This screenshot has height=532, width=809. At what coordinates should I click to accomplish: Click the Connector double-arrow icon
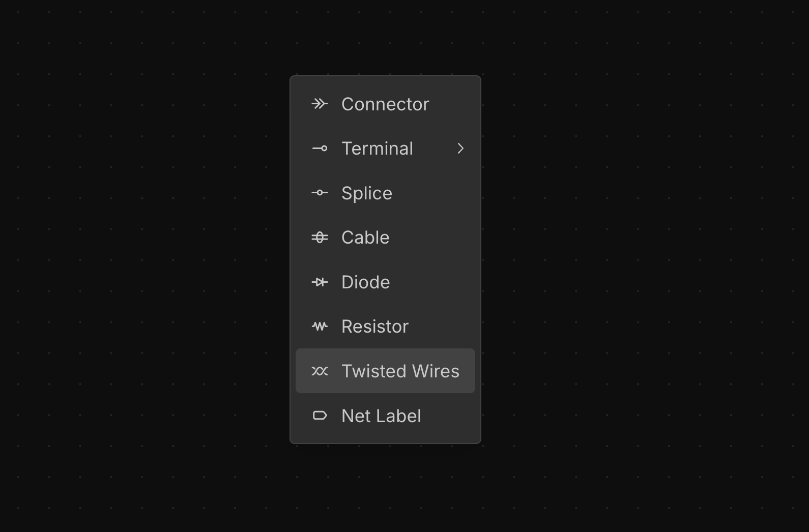point(320,104)
